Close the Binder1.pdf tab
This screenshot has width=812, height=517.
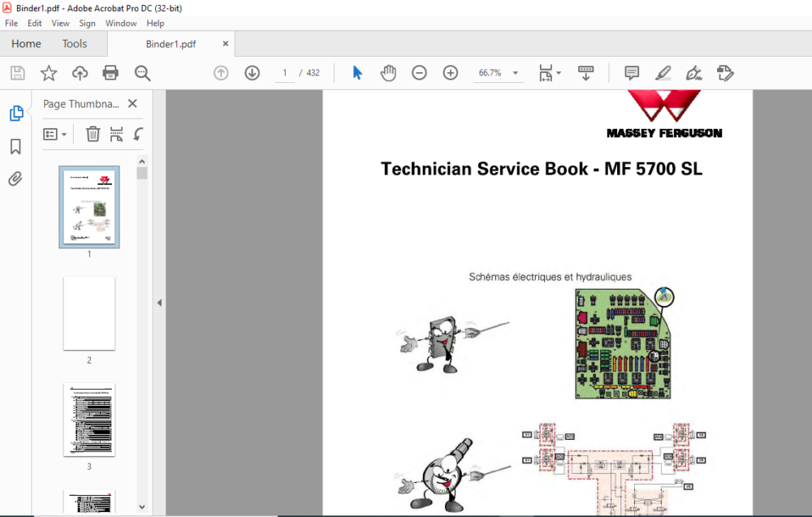pos(225,44)
